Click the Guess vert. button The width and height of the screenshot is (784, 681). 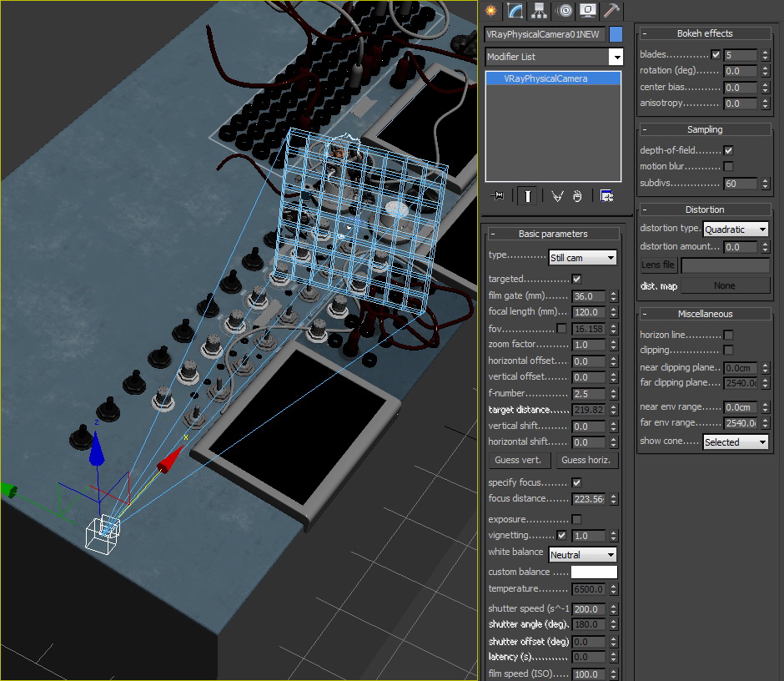[518, 460]
